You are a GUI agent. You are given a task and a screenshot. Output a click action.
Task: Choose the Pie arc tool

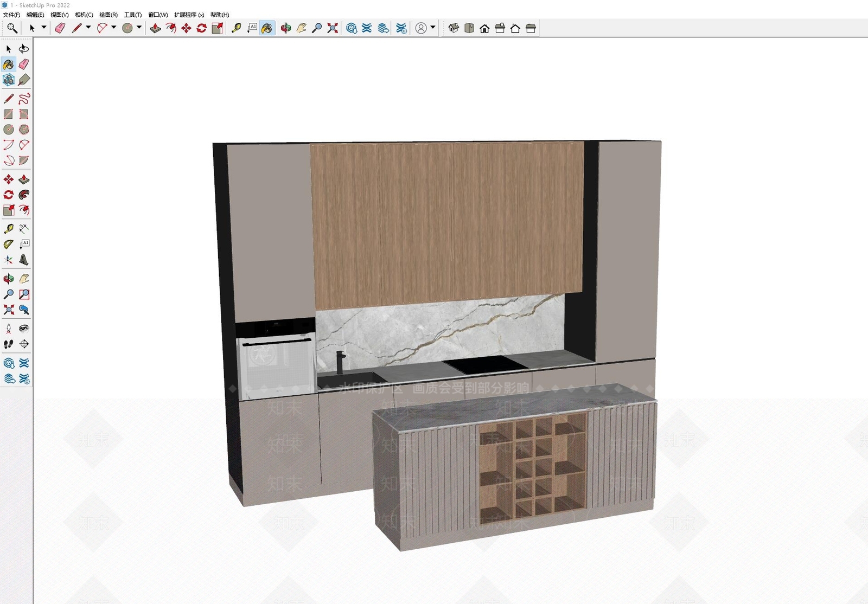(x=23, y=160)
